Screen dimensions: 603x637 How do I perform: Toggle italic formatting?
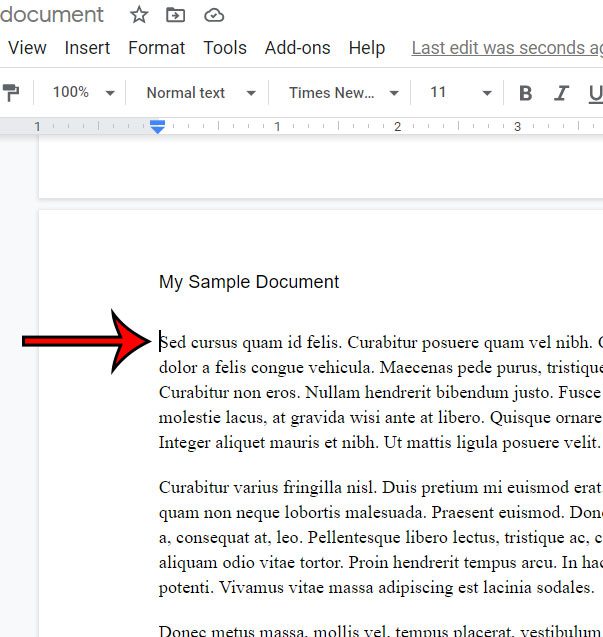point(561,93)
